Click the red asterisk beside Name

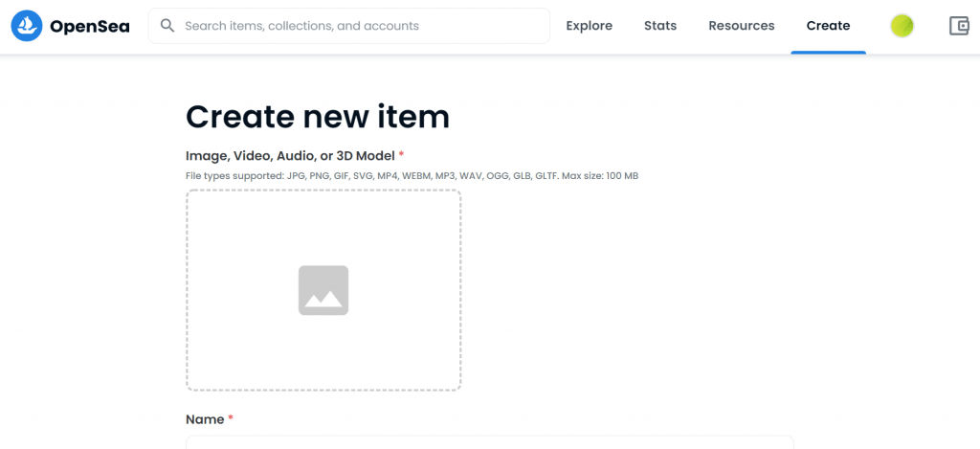pos(231,417)
